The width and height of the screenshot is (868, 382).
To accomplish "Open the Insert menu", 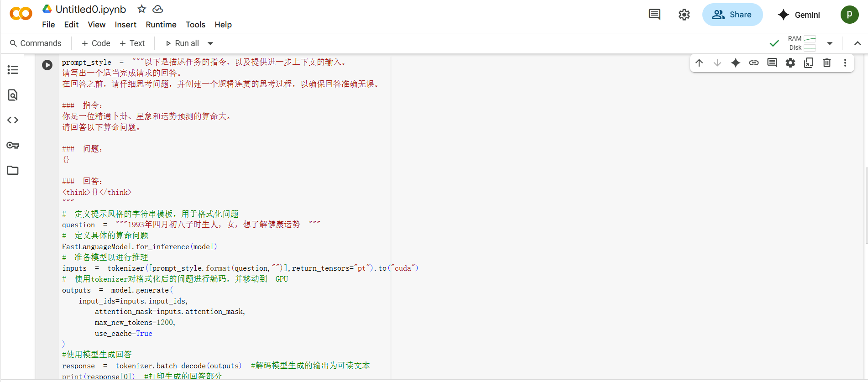I will tap(125, 25).
